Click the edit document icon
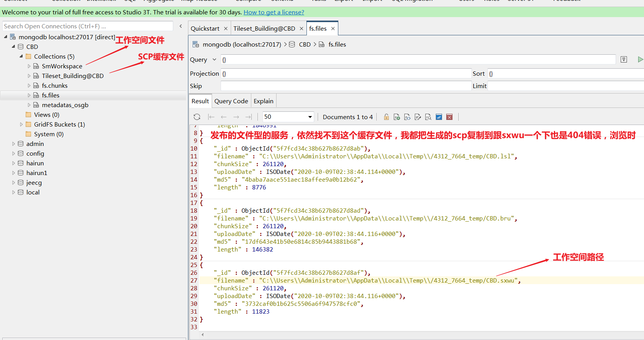 click(418, 117)
